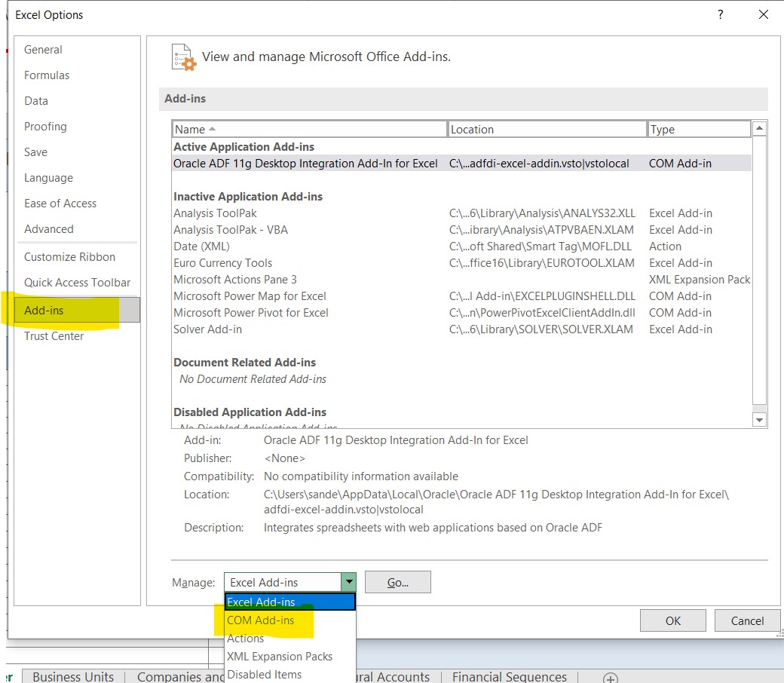Select the Add-ins category
784x683 pixels.
tap(77, 310)
